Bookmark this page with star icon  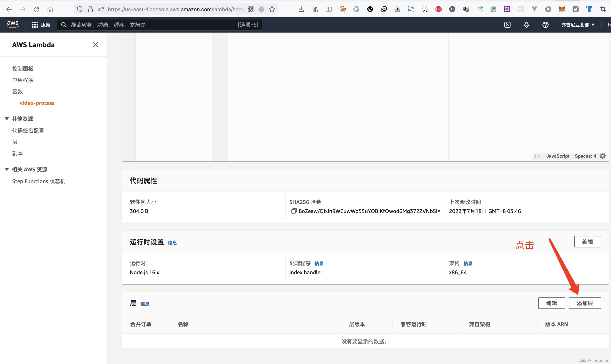coord(272,9)
